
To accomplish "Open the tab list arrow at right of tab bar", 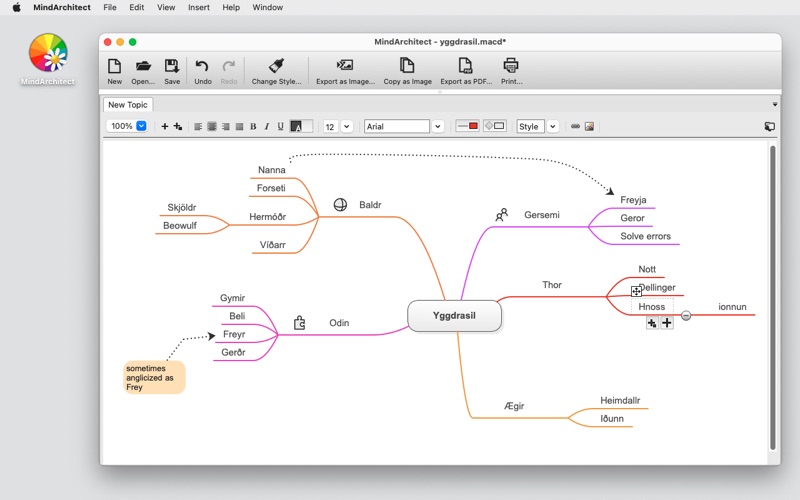I will [x=774, y=104].
